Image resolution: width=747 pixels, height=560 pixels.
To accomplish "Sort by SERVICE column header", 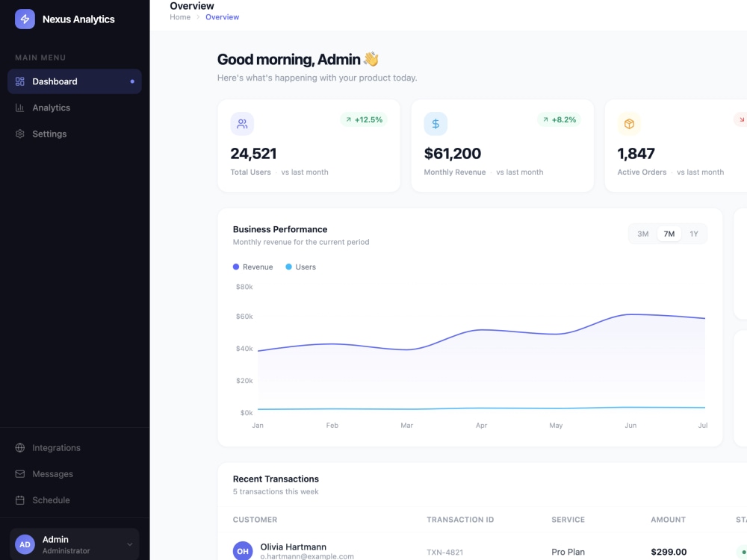I will coord(568,520).
